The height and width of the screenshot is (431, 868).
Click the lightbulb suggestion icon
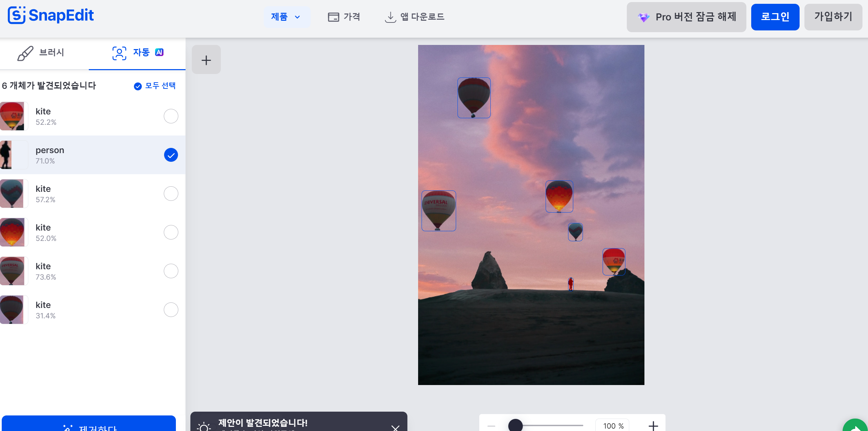204,427
